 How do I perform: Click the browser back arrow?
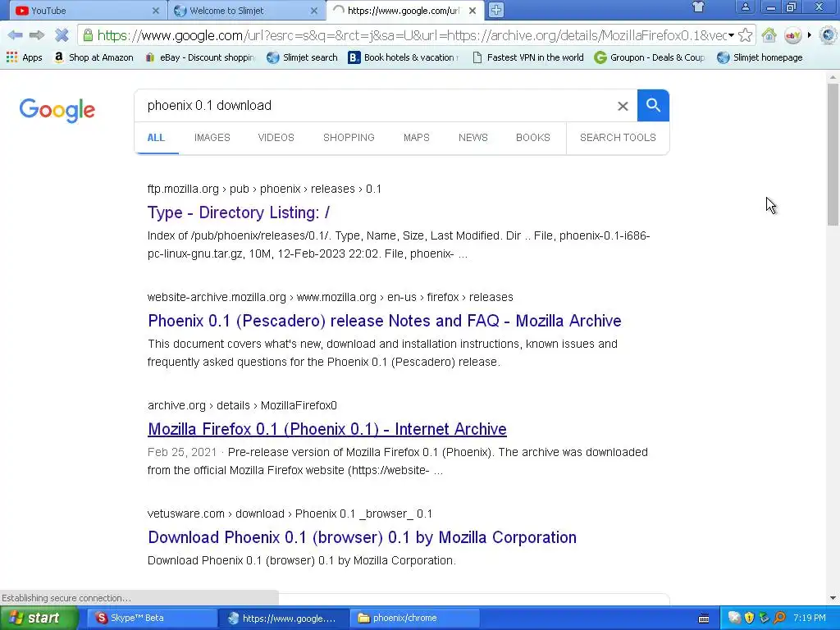coord(15,35)
